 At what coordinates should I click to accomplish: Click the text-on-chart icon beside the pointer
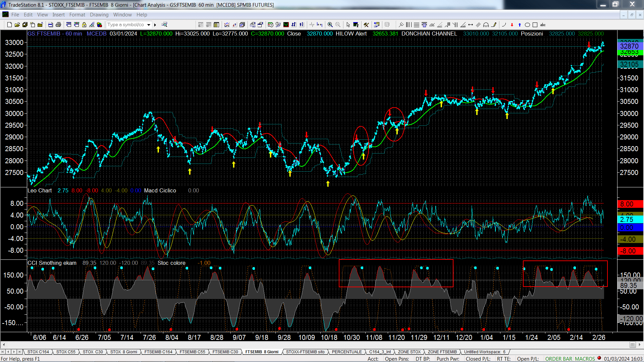click(356, 24)
